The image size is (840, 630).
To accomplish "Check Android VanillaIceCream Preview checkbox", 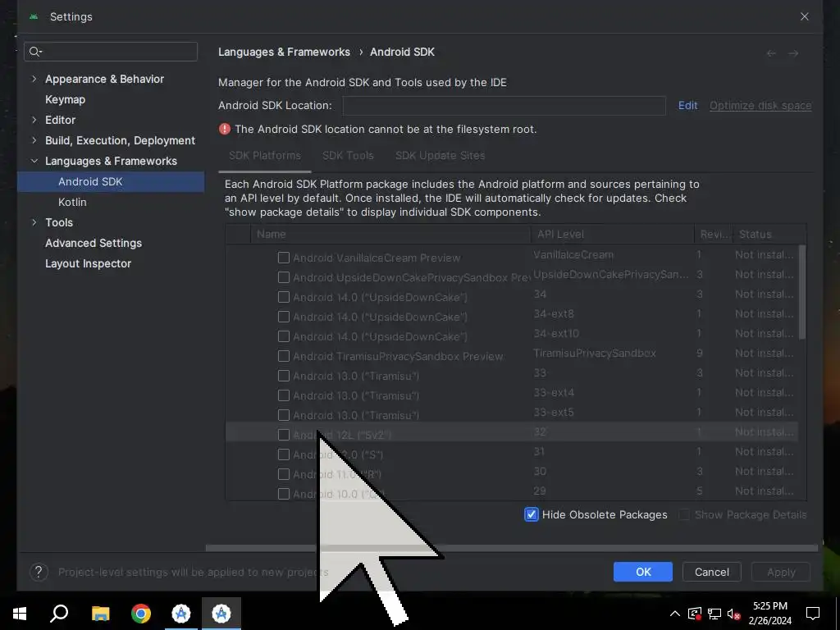I will click(x=284, y=258).
